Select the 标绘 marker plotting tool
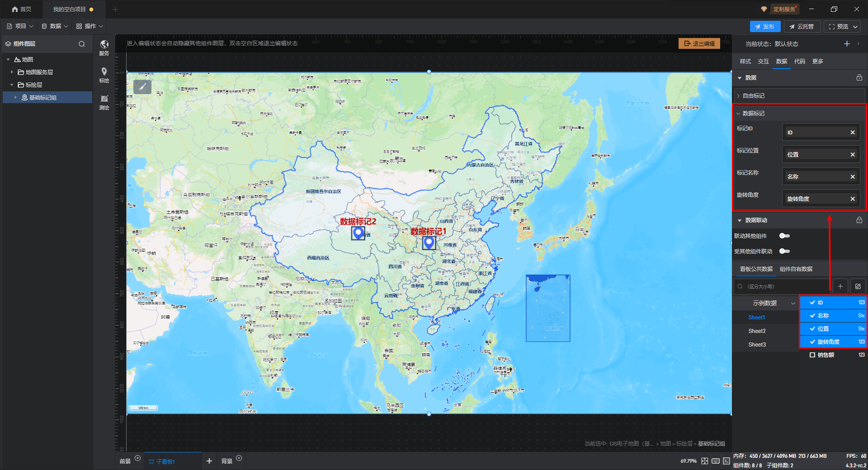This screenshot has width=868, height=470. 104,75
